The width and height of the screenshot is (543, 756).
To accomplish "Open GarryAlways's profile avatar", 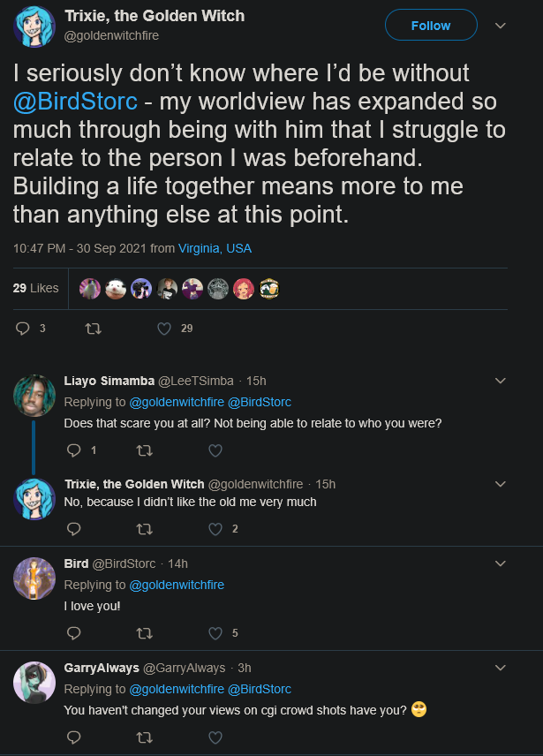I will click(x=34, y=682).
